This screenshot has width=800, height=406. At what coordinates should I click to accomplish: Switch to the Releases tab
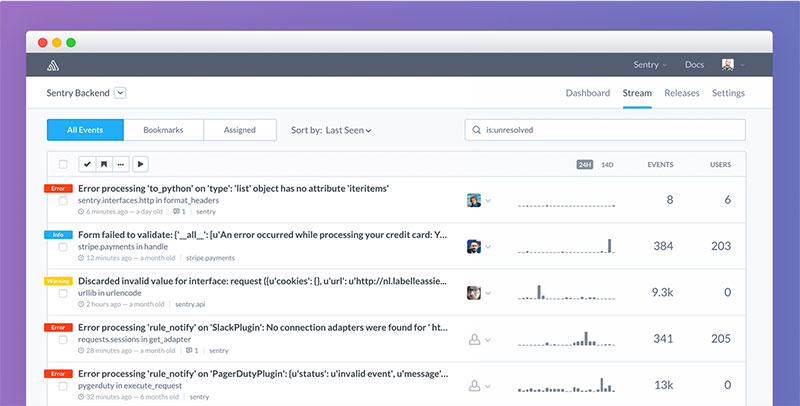tap(682, 93)
